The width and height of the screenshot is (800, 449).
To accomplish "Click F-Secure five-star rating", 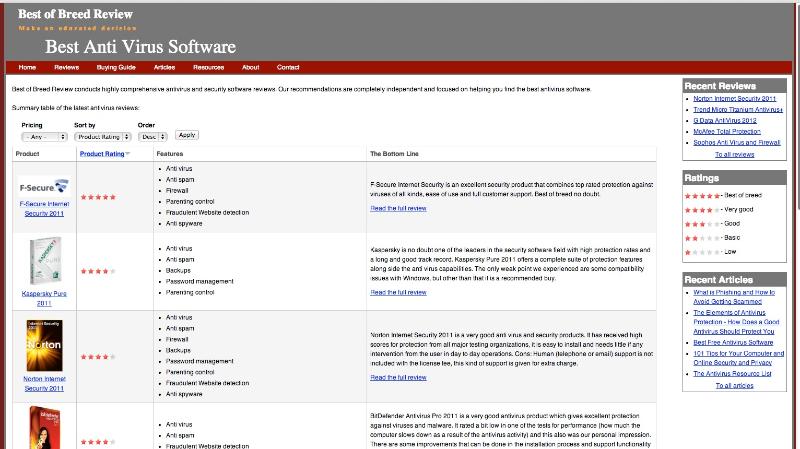I will (x=98, y=197).
